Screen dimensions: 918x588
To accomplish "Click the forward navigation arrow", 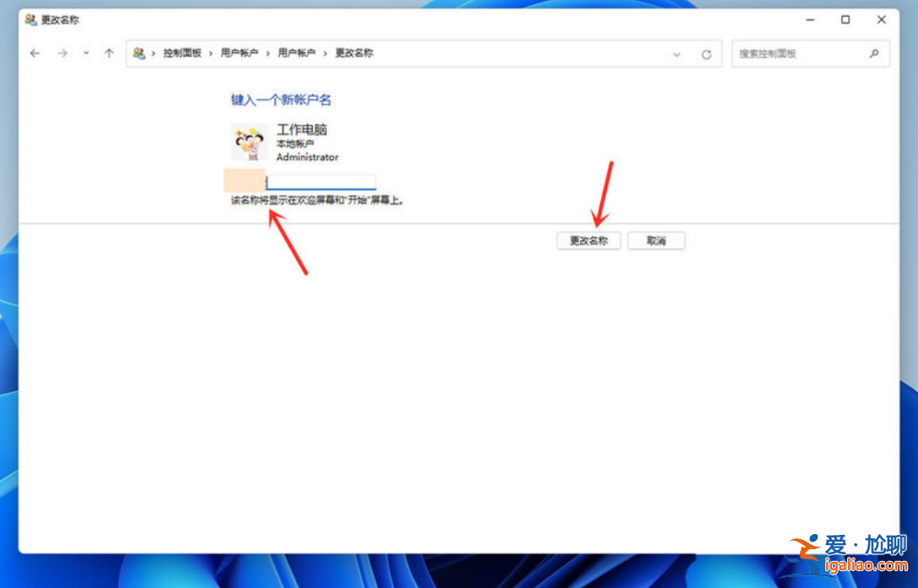I will (x=62, y=53).
